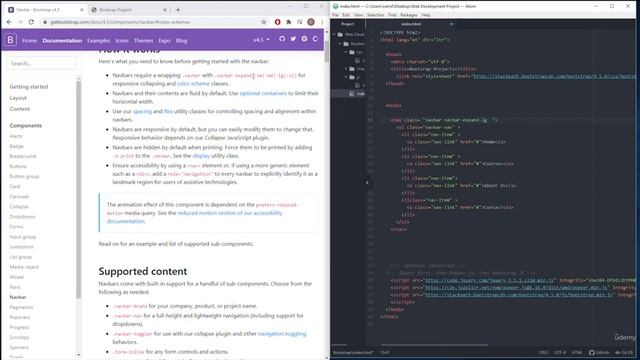Image resolution: width=640 pixels, height=360 pixels.
Task: Open Chrome's media control icon beside the avatar
Action: 300,22
